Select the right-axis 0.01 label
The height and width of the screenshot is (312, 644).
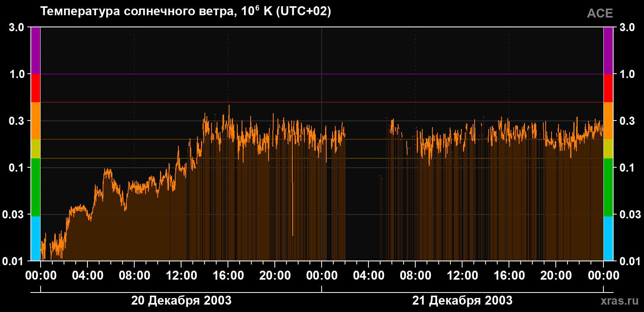pyautogui.click(x=630, y=261)
